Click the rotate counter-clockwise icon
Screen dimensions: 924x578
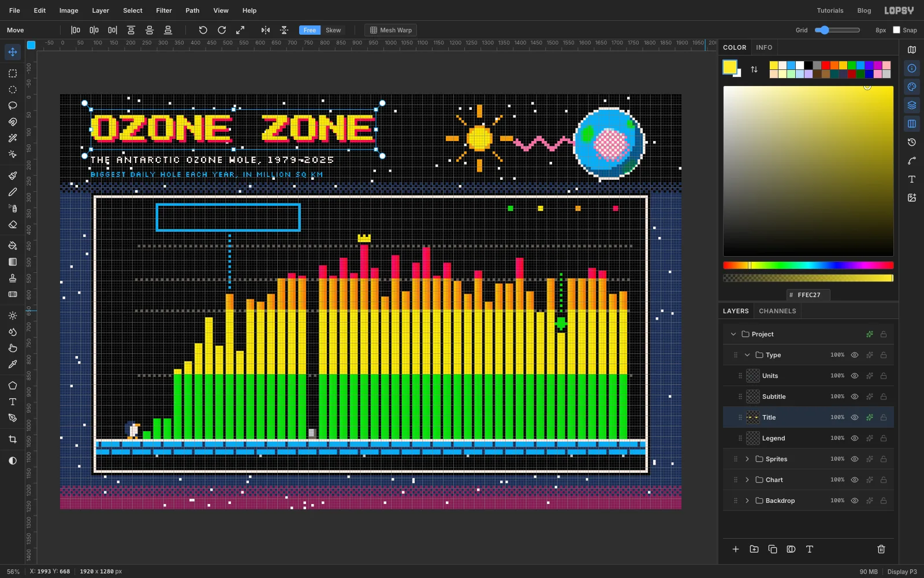tap(203, 30)
